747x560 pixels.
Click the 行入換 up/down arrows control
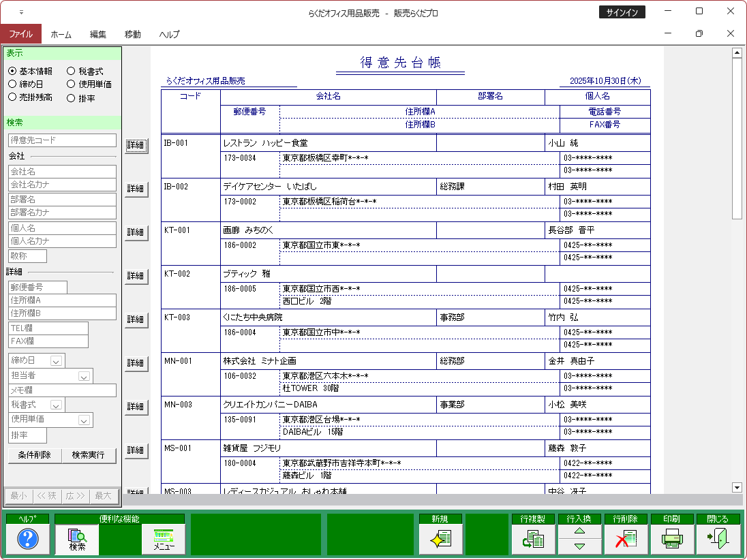tap(579, 540)
